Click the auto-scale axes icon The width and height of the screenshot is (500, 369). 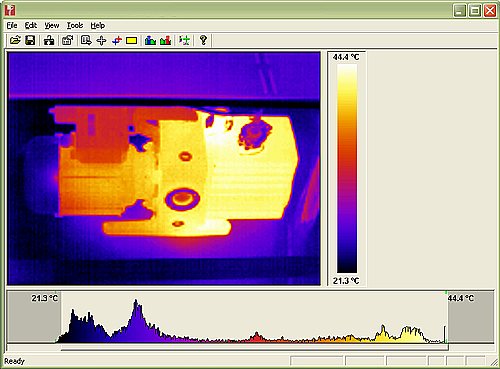coord(184,41)
